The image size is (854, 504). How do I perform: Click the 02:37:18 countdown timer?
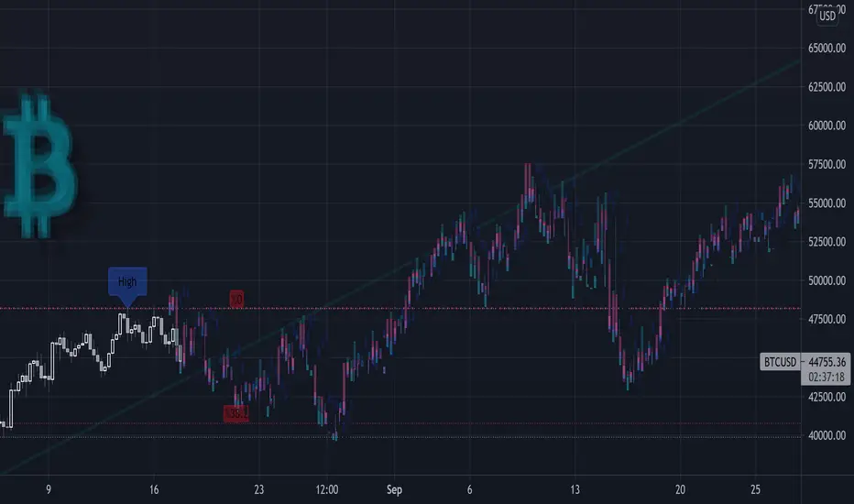tap(827, 377)
